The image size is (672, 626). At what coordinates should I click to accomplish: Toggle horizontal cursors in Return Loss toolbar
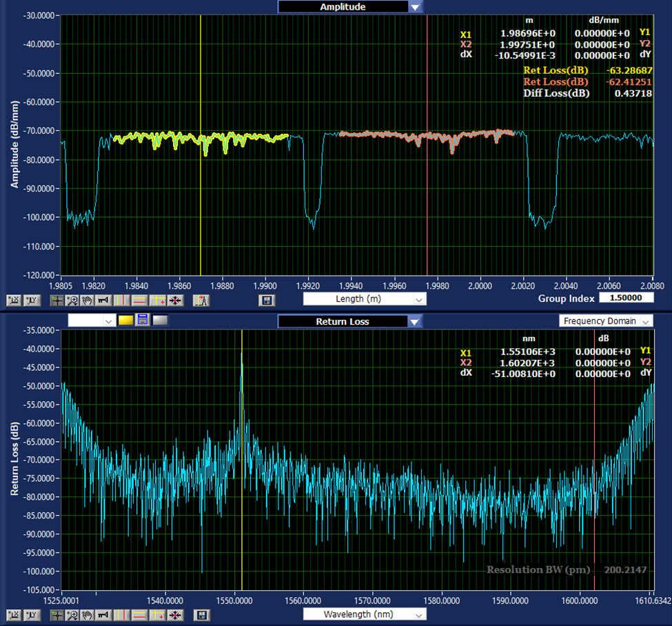tap(140, 615)
